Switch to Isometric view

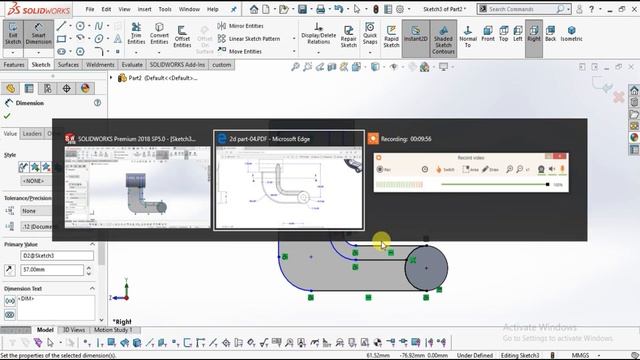[571, 34]
